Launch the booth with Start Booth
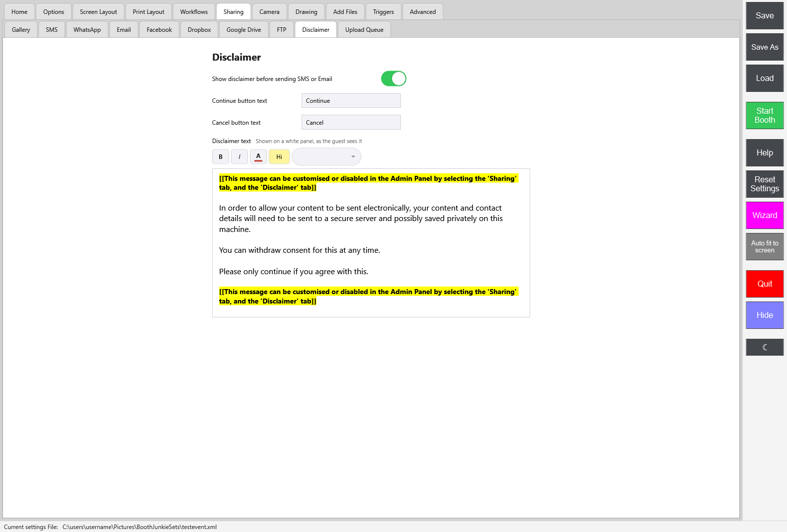 click(765, 116)
